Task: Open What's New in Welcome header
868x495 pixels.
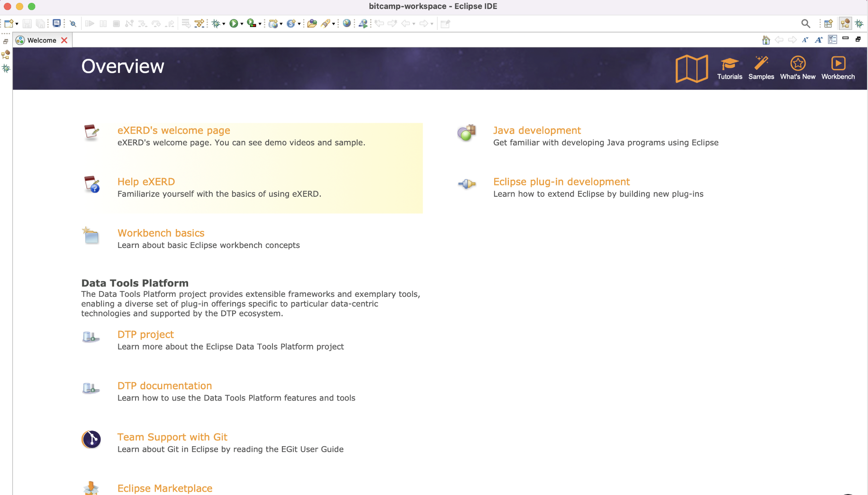Action: coord(798,68)
